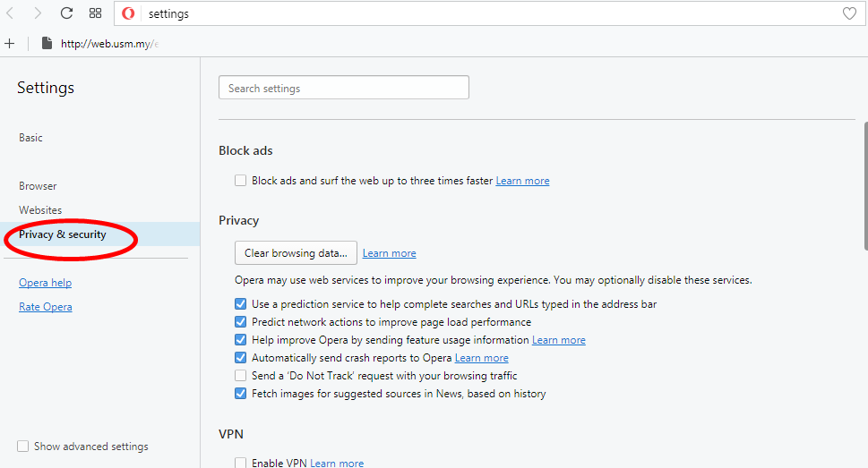Click the Search settings field
Screen dimensions: 868x468
pos(344,88)
